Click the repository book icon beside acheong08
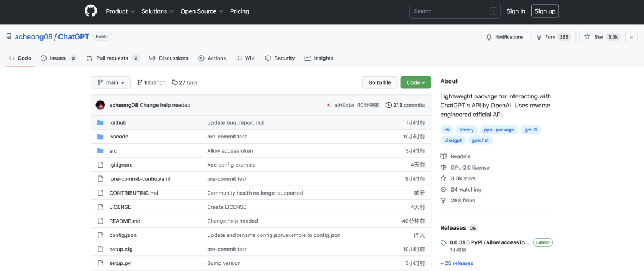 pos(8,36)
